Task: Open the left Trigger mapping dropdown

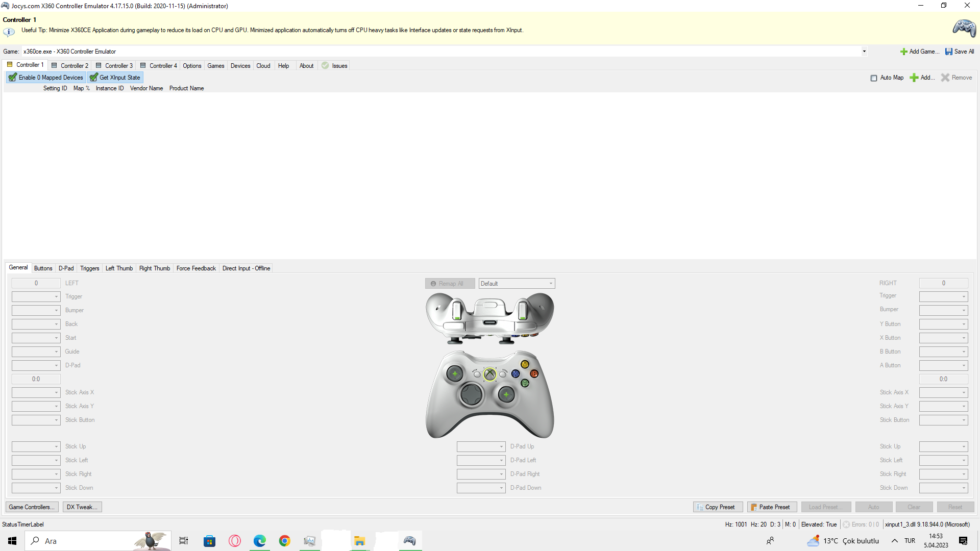Action: click(x=36, y=297)
